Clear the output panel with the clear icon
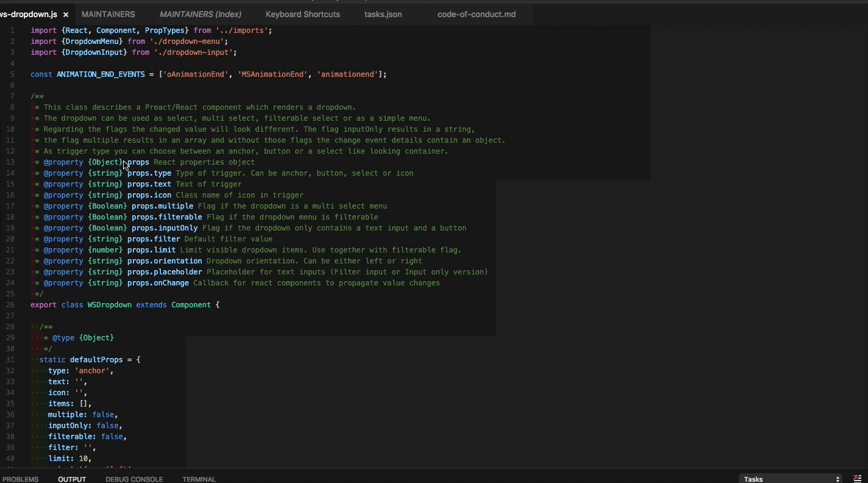868x483 pixels. 857,479
